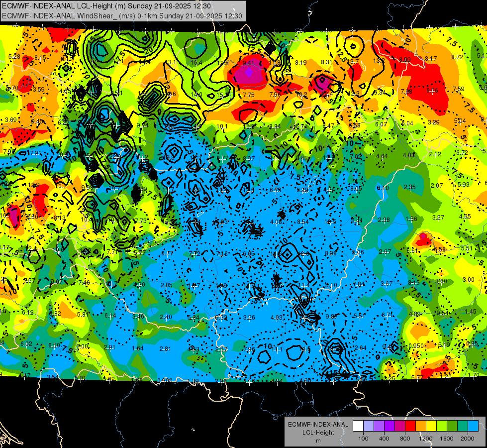Click the orange legend swatch
The height and width of the screenshot is (448, 487).
tap(421, 426)
